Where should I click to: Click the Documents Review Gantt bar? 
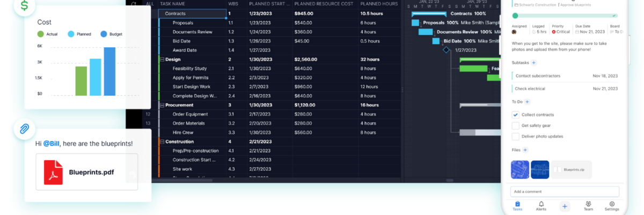tap(426, 32)
